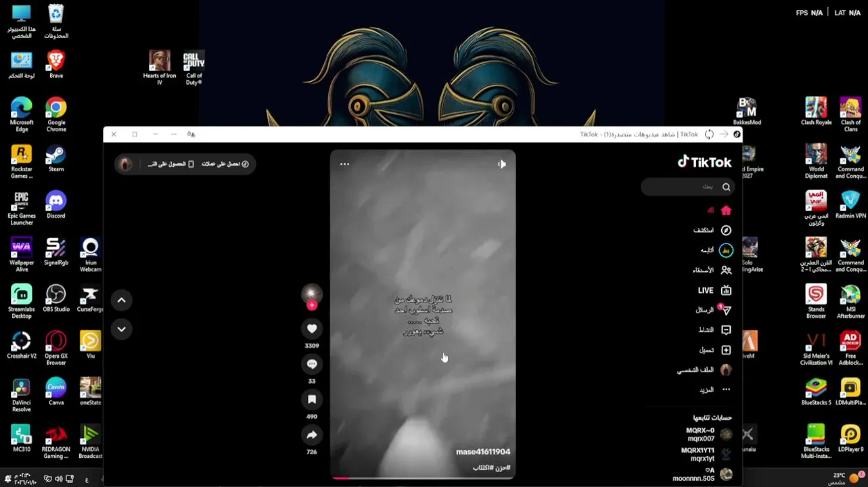The width and height of the screenshot is (868, 487).
Task: Share the video using the arrow icon
Action: [312, 435]
